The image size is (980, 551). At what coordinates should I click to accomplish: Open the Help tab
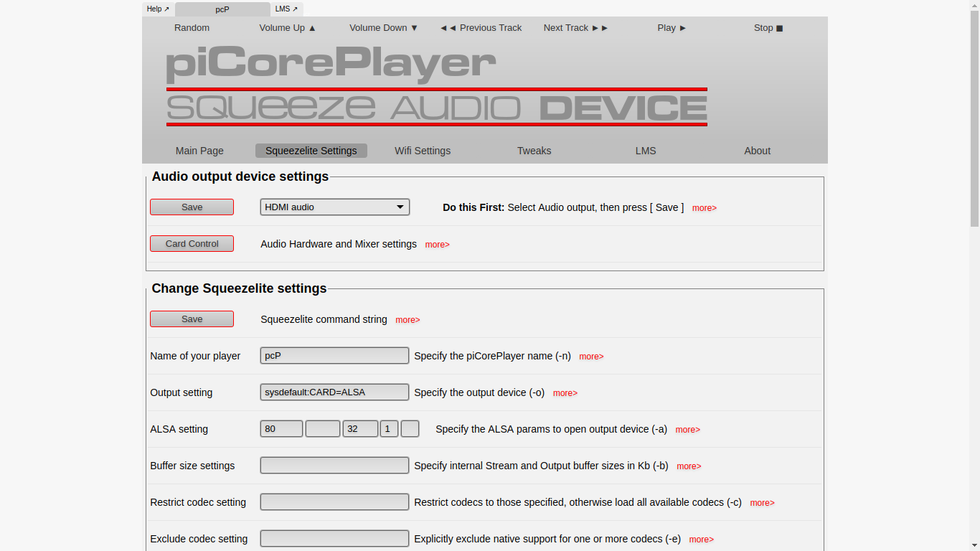click(158, 9)
